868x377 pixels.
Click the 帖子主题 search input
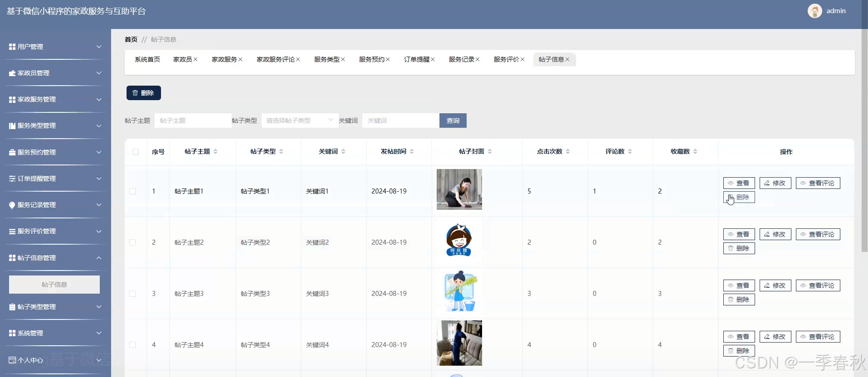[193, 121]
